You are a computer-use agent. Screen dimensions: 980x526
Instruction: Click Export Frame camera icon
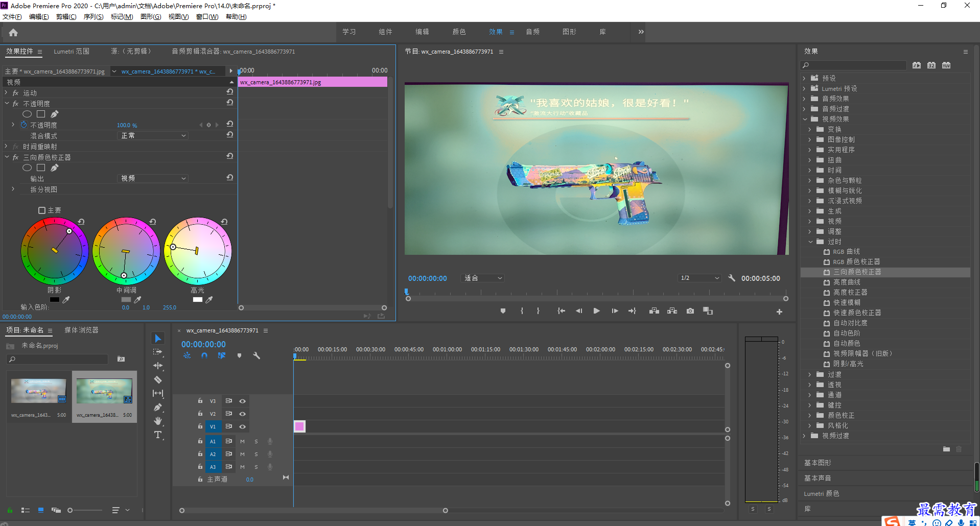coord(690,311)
